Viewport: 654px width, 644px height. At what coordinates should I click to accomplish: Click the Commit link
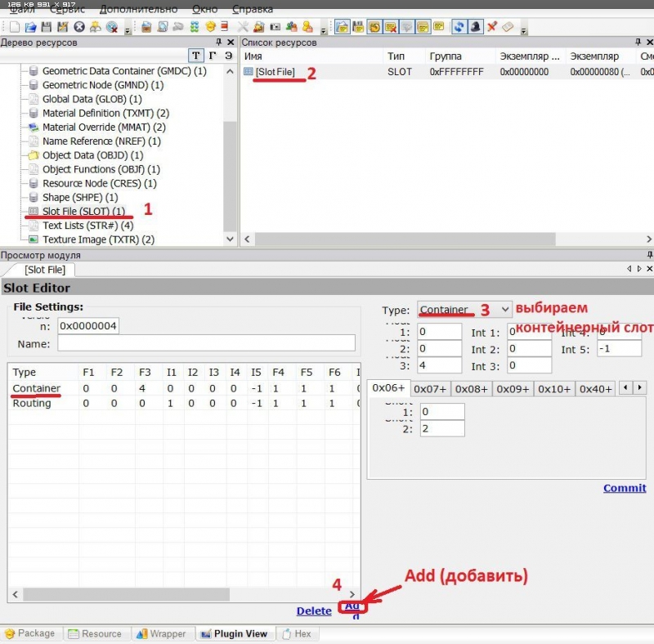624,488
